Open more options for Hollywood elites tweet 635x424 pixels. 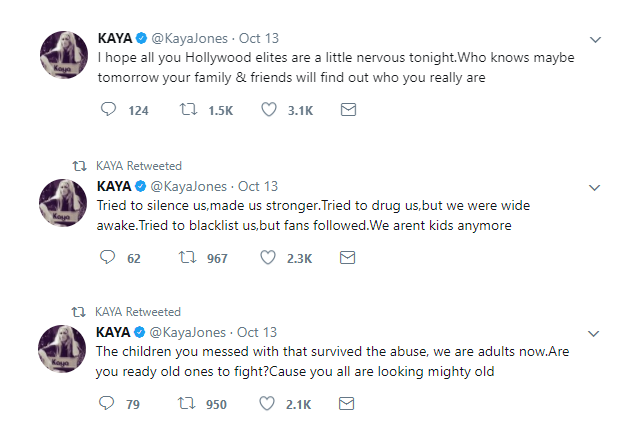[x=596, y=40]
